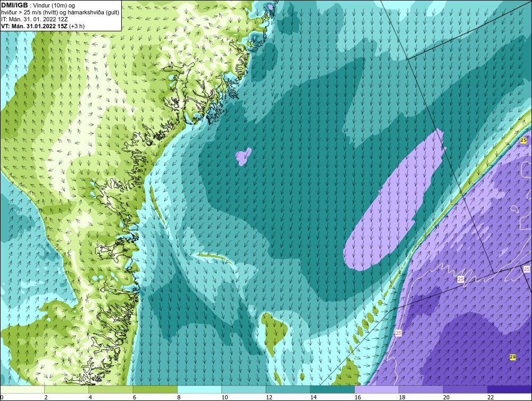Image resolution: width=532 pixels, height=401 pixels.
Task: Pick the 16–18 m/s lavender color bar segment
Action: tap(377, 389)
